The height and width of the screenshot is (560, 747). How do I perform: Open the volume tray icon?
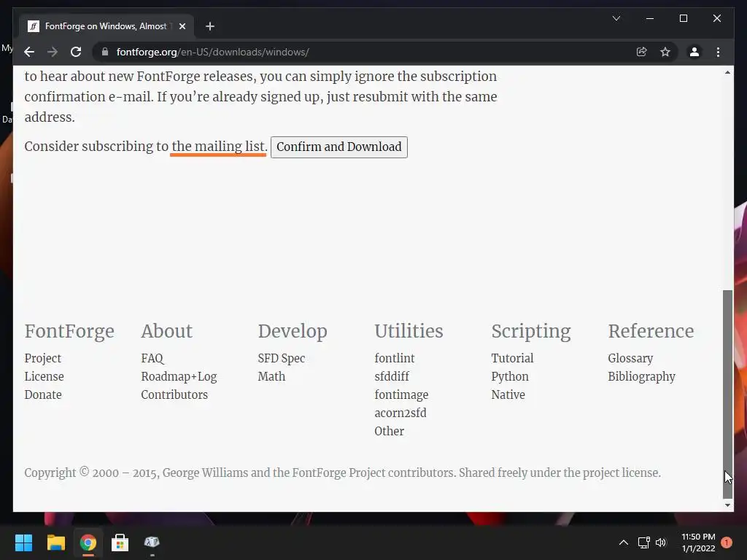pyautogui.click(x=661, y=542)
